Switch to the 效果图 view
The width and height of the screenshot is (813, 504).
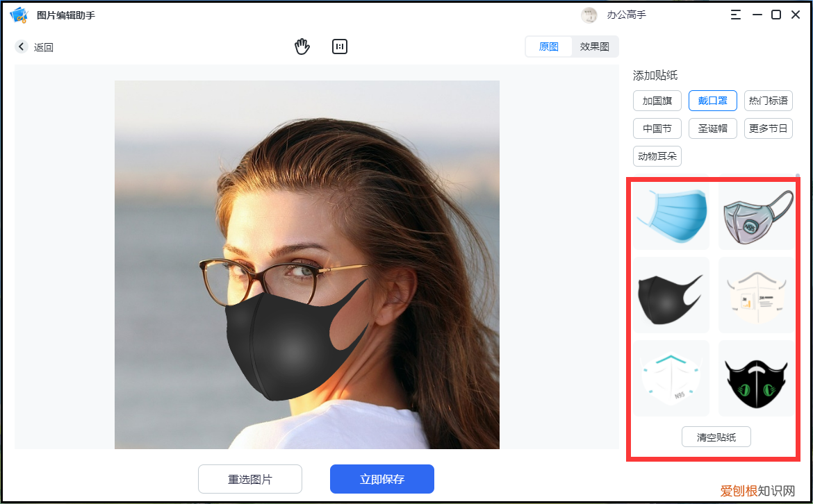click(x=594, y=46)
